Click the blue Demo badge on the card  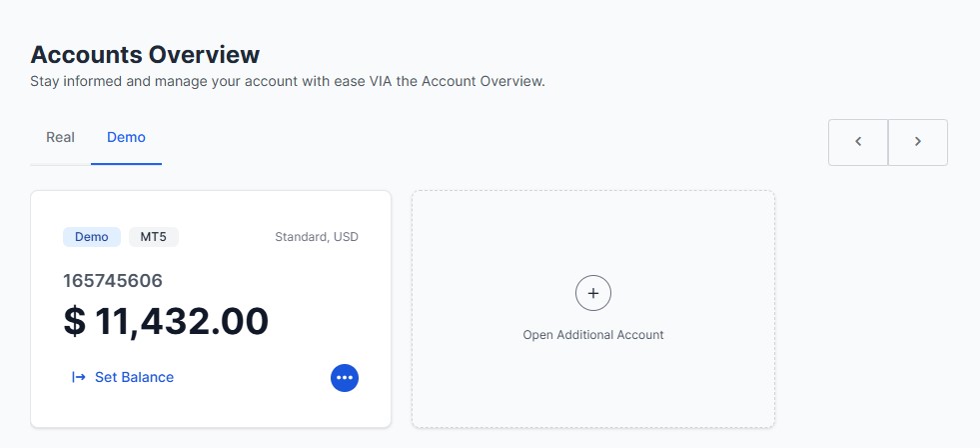click(92, 237)
